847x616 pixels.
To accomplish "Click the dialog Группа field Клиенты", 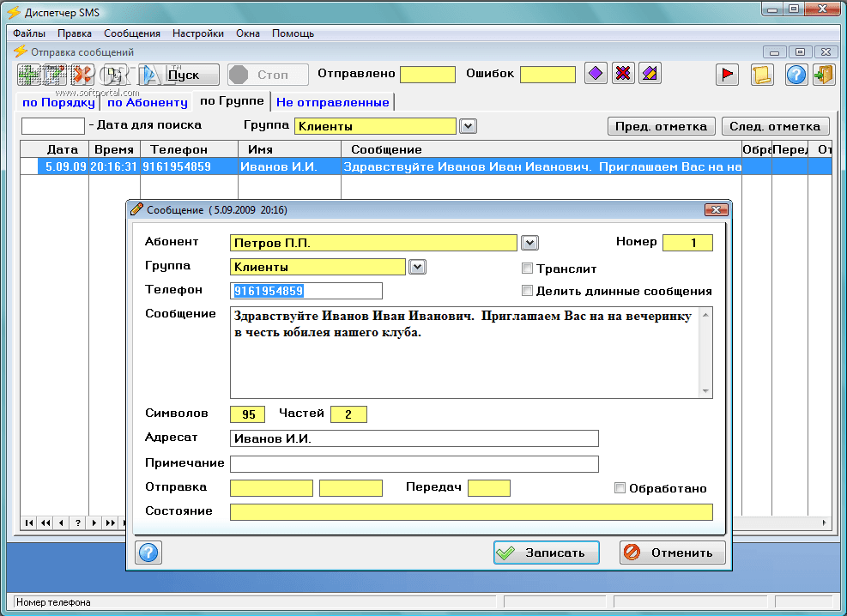I will coord(318,267).
